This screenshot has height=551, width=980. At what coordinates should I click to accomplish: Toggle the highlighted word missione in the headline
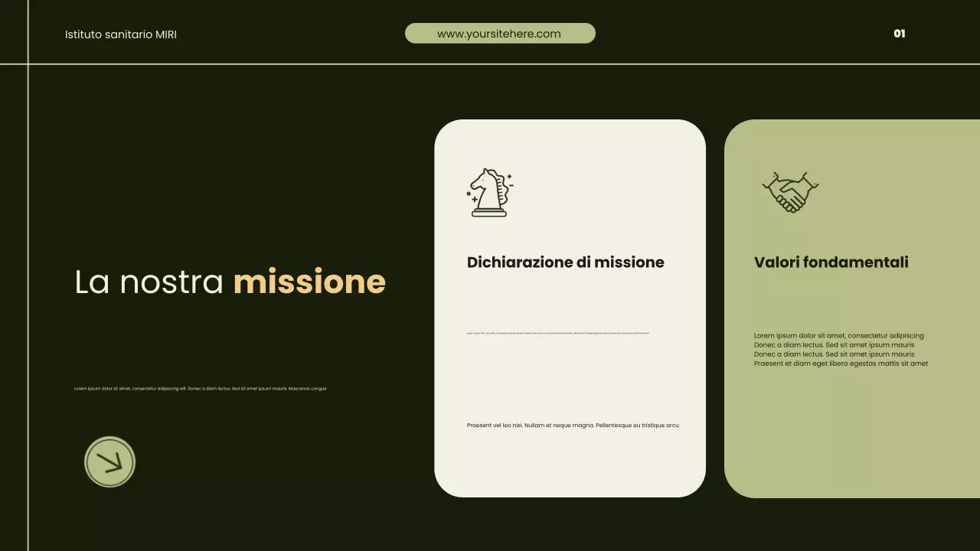click(309, 282)
